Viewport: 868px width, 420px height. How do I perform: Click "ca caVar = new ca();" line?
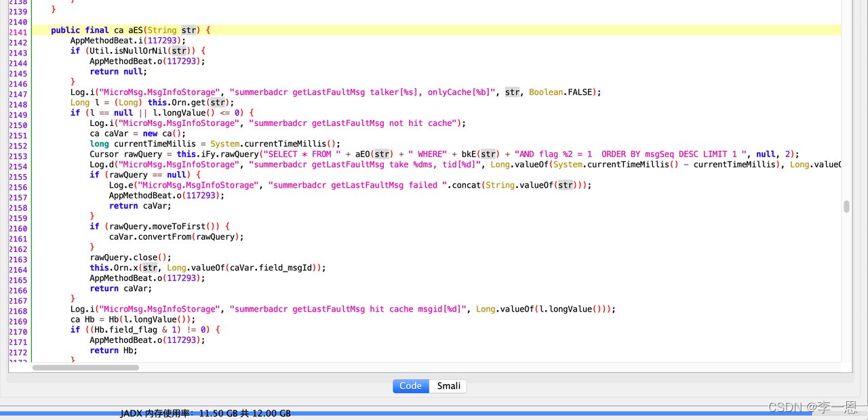pos(138,133)
